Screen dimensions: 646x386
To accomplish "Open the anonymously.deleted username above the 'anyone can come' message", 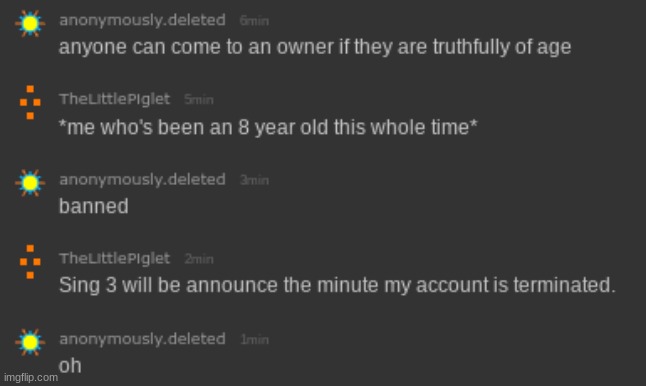I will (x=143, y=20).
